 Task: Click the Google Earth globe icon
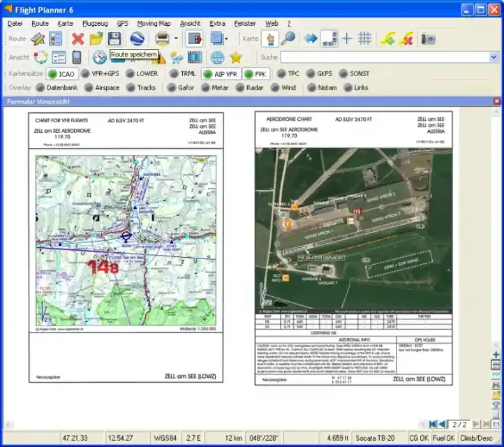point(138,39)
